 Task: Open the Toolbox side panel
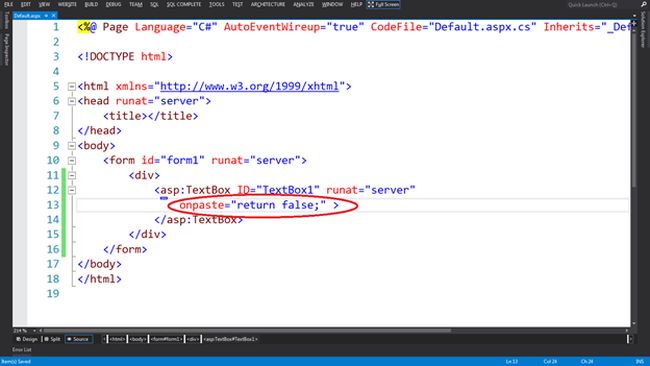click(6, 20)
